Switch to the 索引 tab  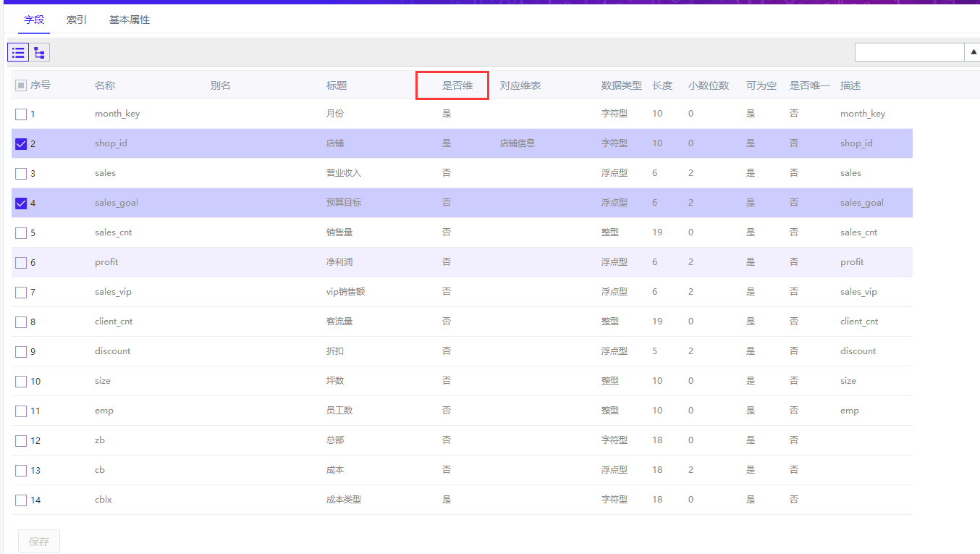click(x=75, y=20)
